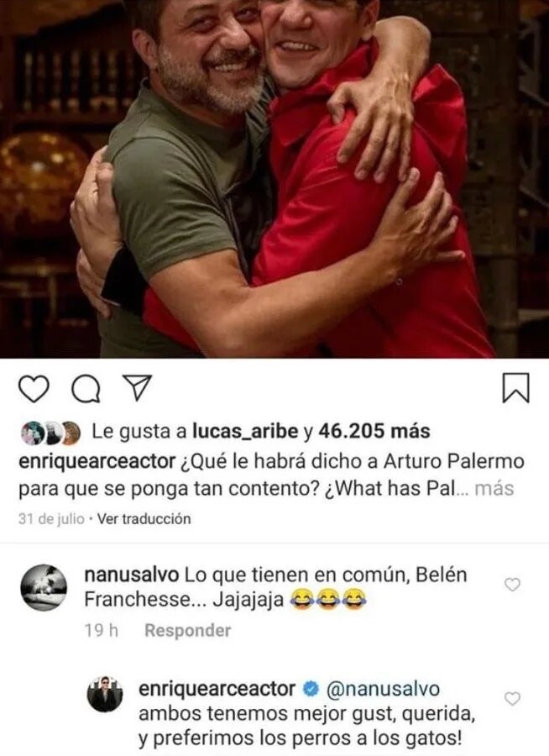The image size is (549, 756).
Task: Save post with bookmark icon
Action: (515, 387)
